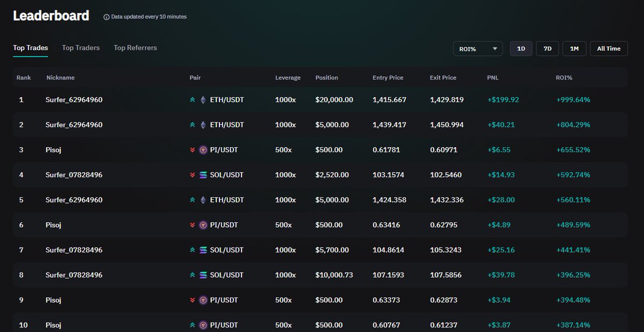Click the long arrow icon in rank 1 row

(x=193, y=100)
